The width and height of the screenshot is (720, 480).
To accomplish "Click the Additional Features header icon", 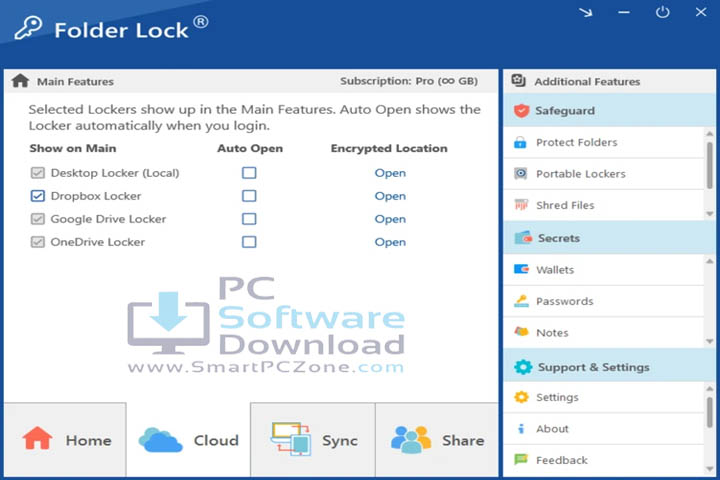I will pyautogui.click(x=518, y=80).
